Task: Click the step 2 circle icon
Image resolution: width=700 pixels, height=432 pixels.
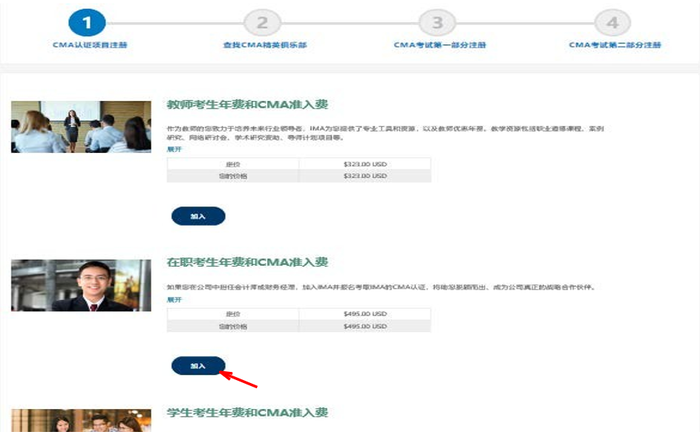Action: (262, 23)
